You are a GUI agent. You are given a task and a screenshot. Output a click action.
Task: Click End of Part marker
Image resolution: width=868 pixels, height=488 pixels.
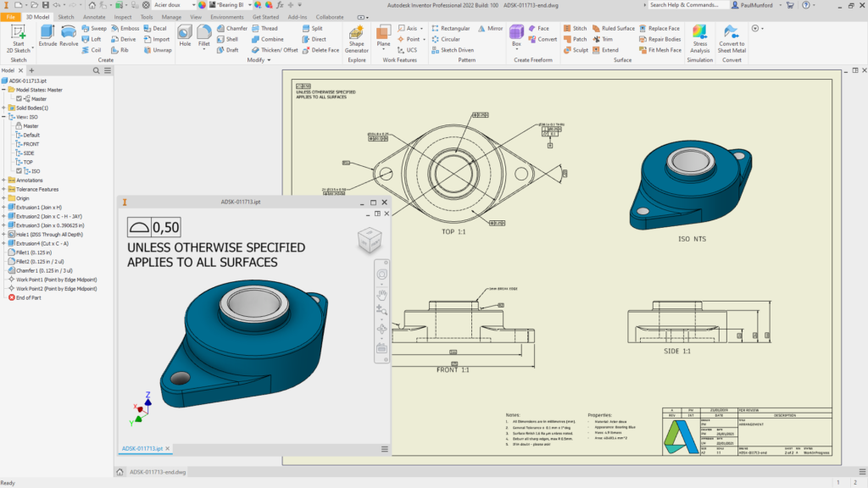pyautogui.click(x=25, y=297)
